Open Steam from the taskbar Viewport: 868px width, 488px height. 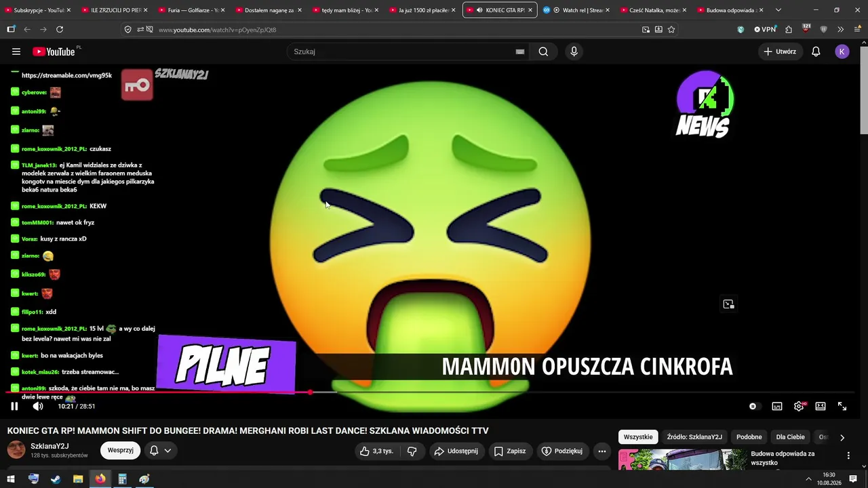pyautogui.click(x=56, y=479)
